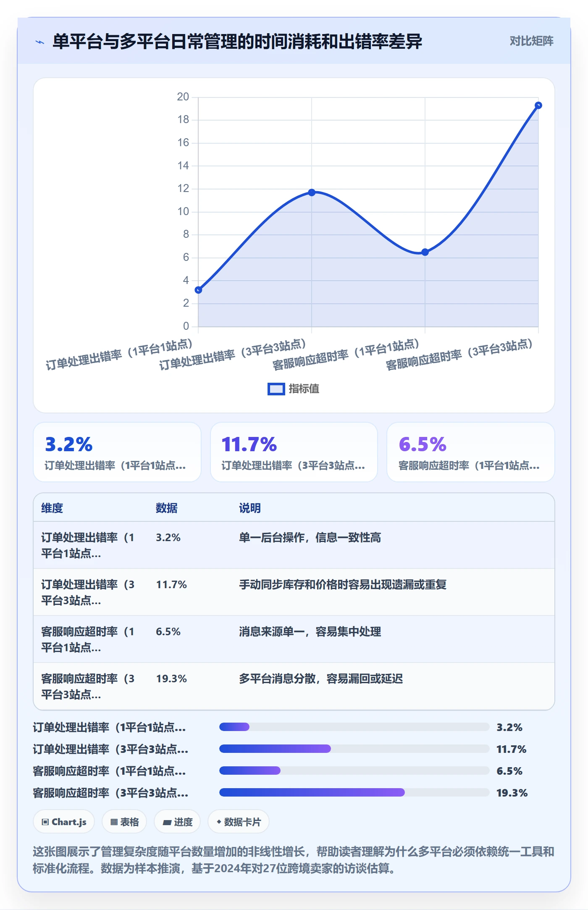Click the 进度 tag
This screenshot has height=910, width=588.
[177, 822]
